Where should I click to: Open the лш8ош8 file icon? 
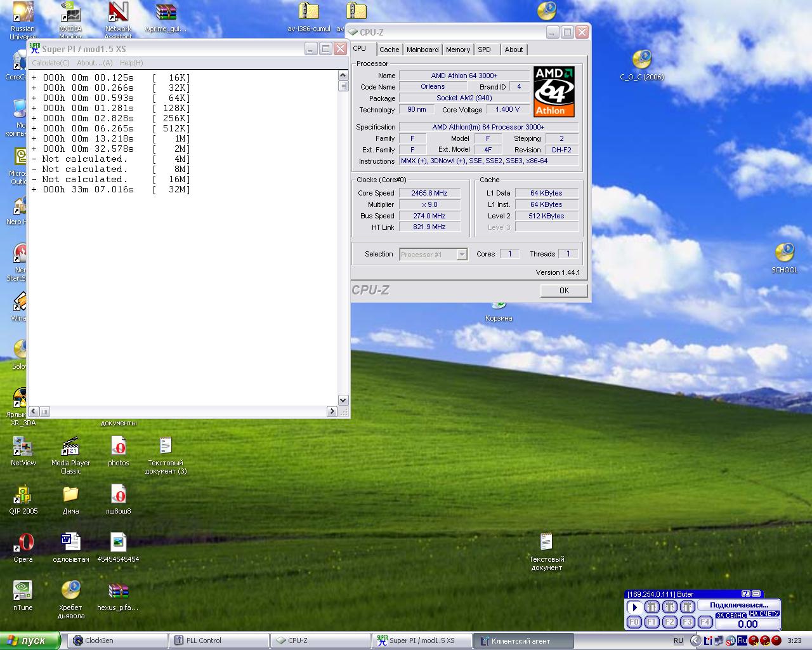[x=118, y=500]
